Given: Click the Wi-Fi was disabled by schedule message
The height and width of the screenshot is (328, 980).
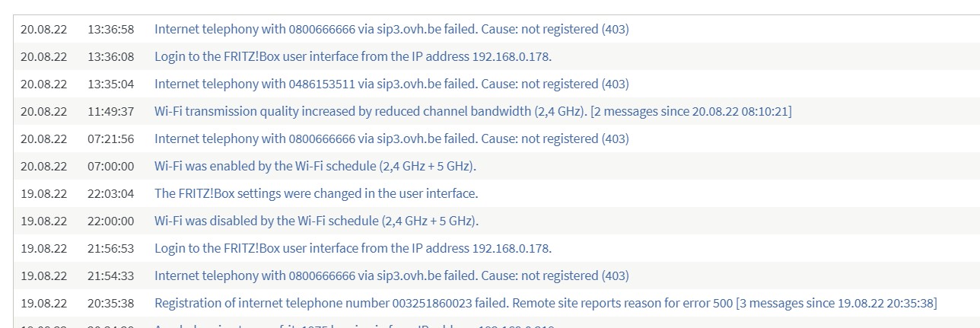Looking at the screenshot, I should tap(316, 221).
